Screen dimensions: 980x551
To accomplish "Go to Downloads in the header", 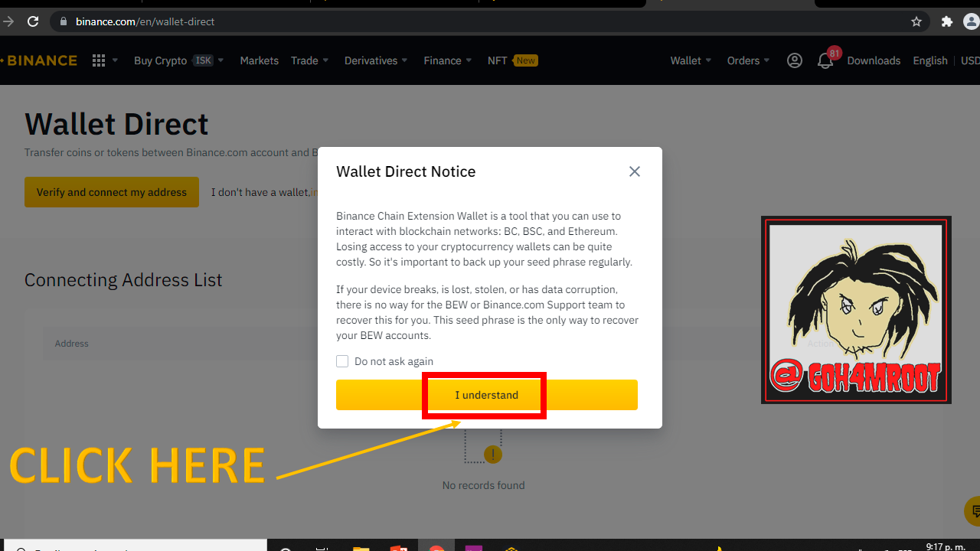I will click(x=874, y=60).
